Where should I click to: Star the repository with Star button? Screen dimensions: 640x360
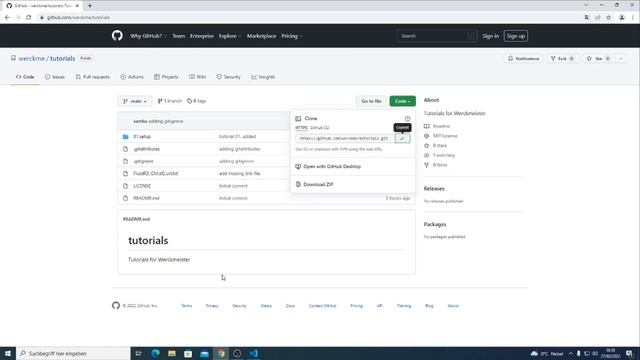tap(598, 59)
